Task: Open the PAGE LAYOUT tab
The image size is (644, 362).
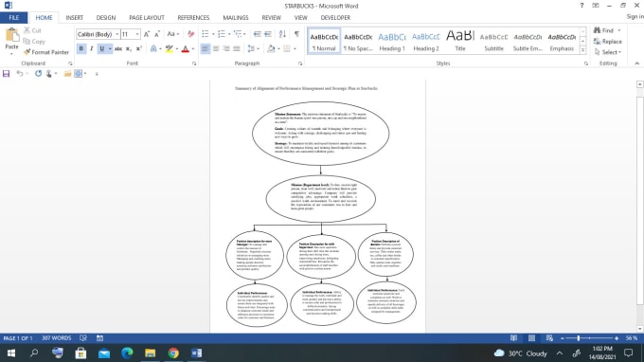Action: pyautogui.click(x=147, y=18)
